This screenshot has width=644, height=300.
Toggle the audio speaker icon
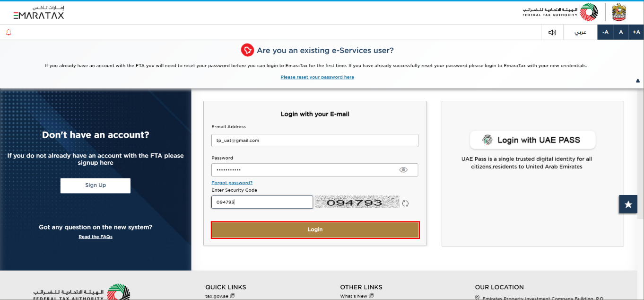tap(552, 32)
